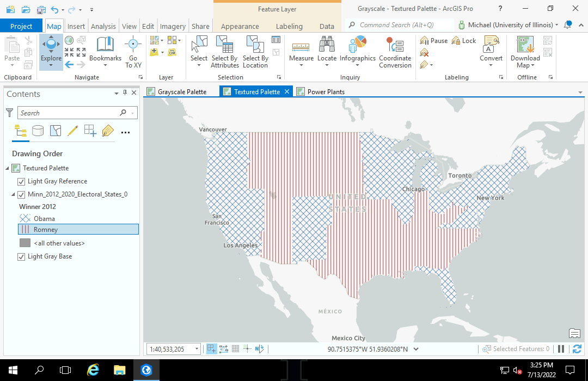Hide the Light Gray Base layer

(x=22, y=256)
